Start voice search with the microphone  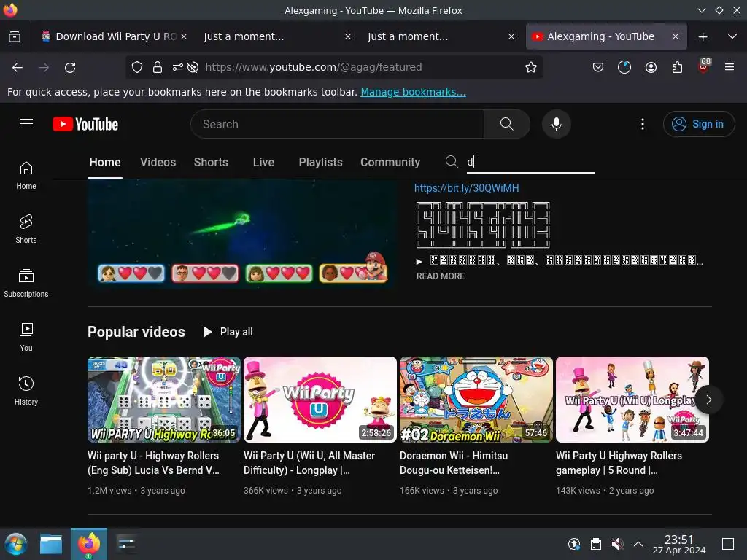pyautogui.click(x=556, y=124)
